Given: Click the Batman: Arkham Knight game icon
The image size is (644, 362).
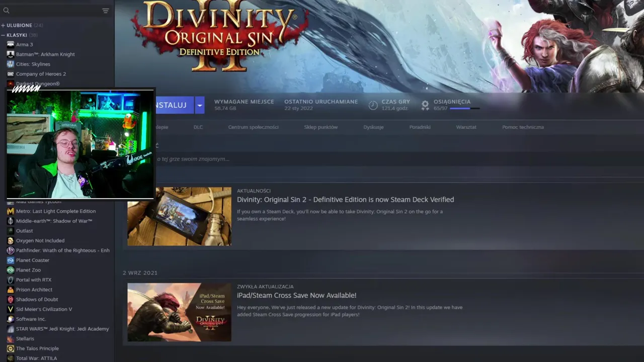Looking at the screenshot, I should (11, 54).
